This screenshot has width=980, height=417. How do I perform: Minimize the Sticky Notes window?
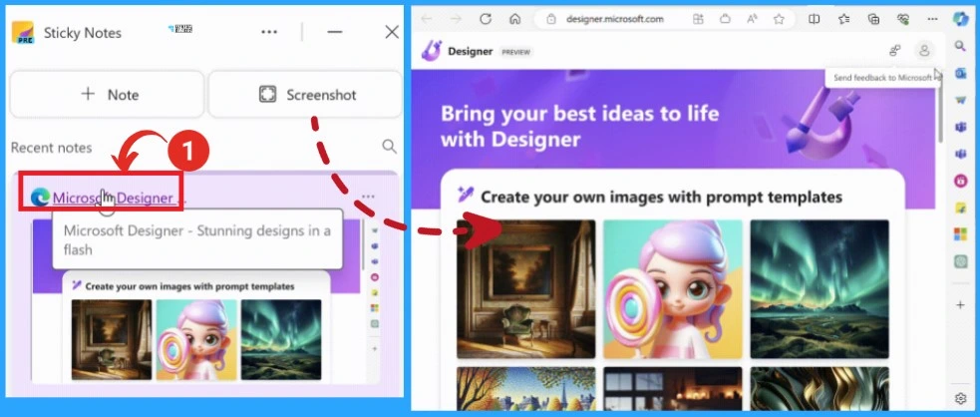click(334, 33)
